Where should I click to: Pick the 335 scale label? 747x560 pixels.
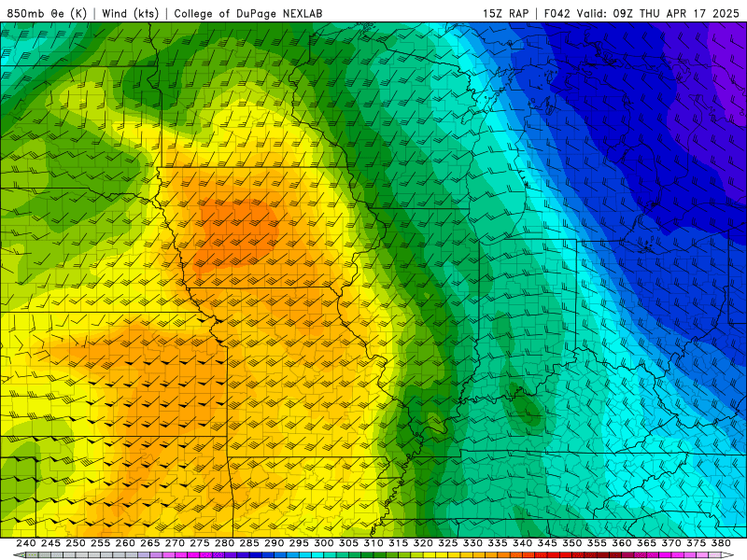pyautogui.click(x=498, y=543)
